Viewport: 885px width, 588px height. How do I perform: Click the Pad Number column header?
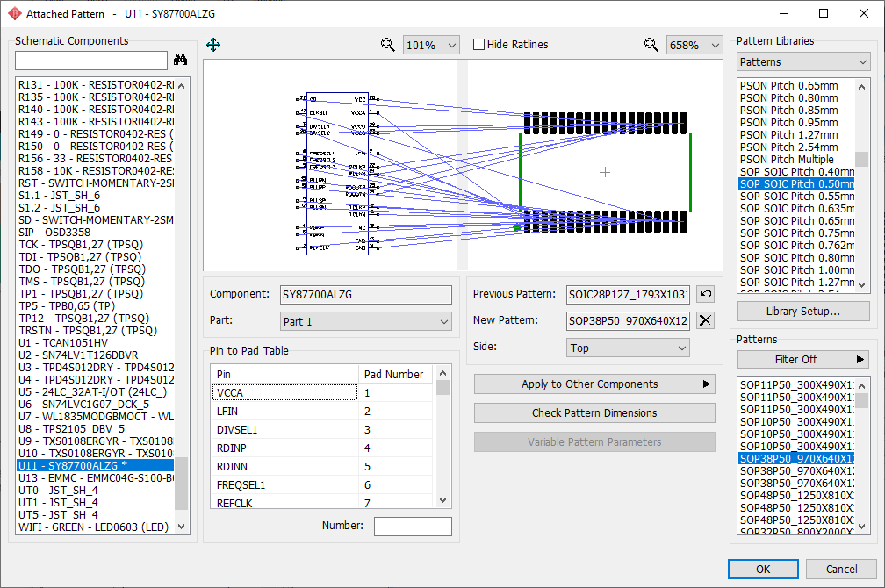[396, 374]
